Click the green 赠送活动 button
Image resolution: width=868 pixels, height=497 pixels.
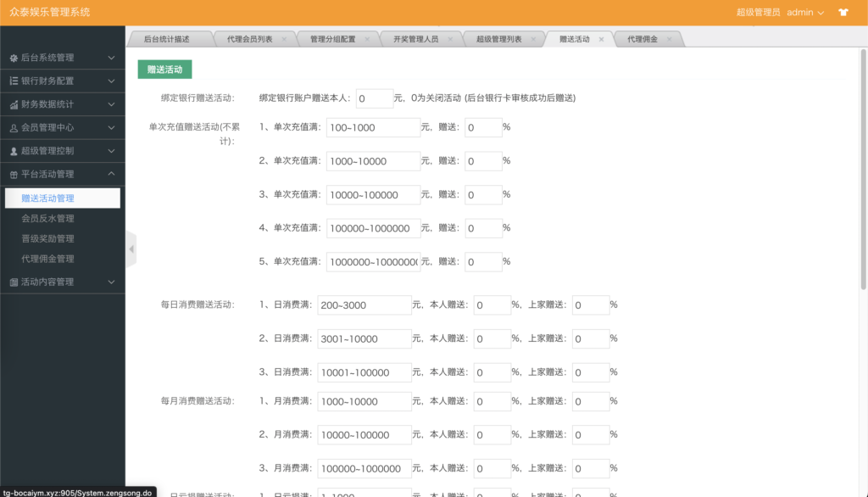(165, 70)
